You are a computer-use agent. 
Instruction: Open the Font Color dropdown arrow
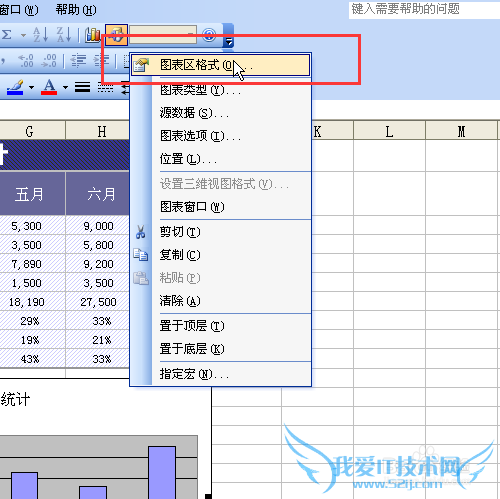[65, 88]
